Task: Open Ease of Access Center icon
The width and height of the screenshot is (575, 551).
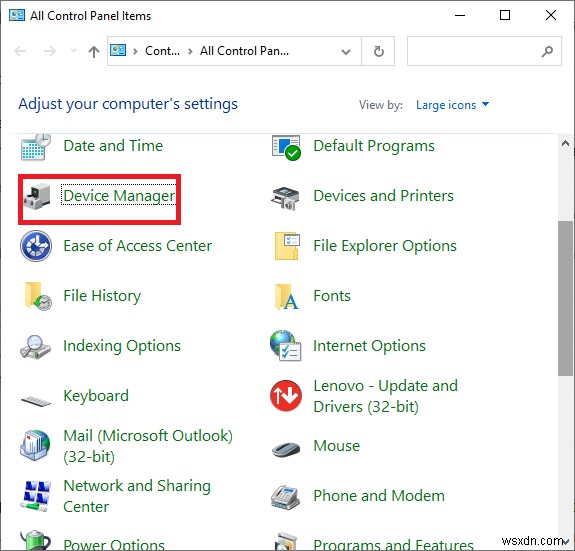Action: click(x=36, y=246)
